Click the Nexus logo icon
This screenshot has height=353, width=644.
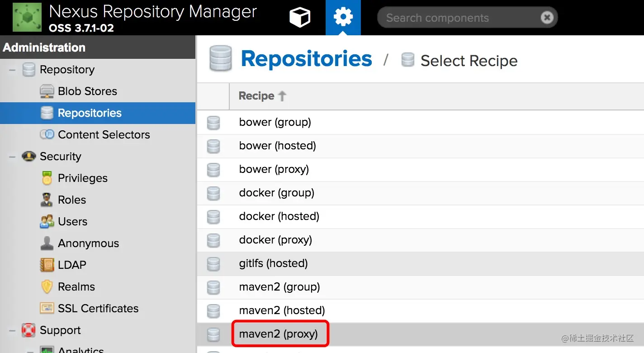point(27,17)
